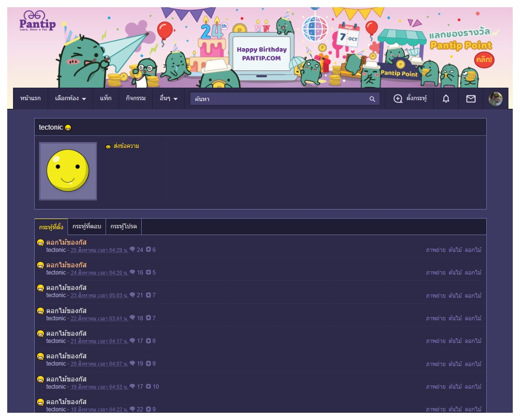Click timestamp 21 สิงหาคม เวลา 04:17 น.
This screenshot has width=520, height=420.
click(99, 341)
